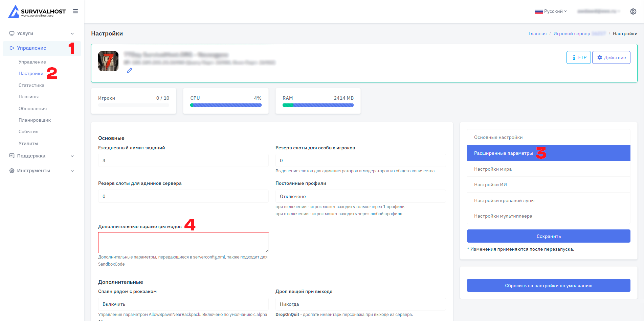Toggle the hamburger sidebar menu icon
Viewport: 644px width, 321px height.
click(75, 11)
